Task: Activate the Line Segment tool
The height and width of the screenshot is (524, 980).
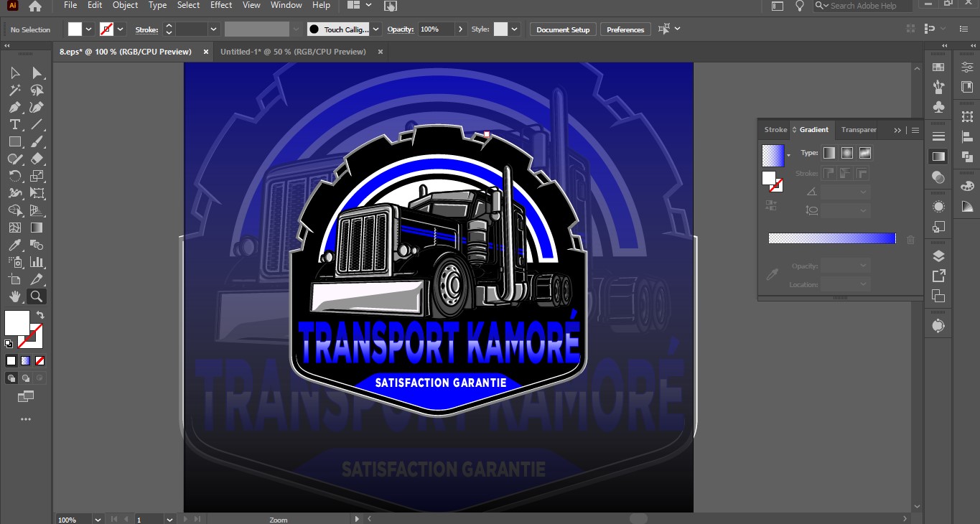Action: pos(37,125)
